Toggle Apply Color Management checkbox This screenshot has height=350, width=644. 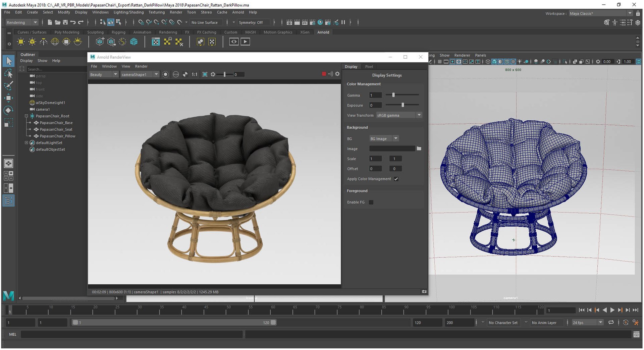[x=396, y=179]
